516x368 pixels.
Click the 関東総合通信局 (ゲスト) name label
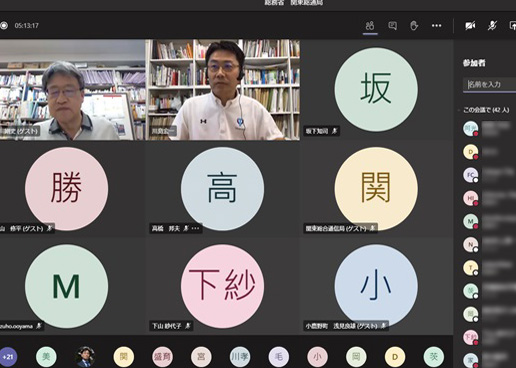[336, 228]
